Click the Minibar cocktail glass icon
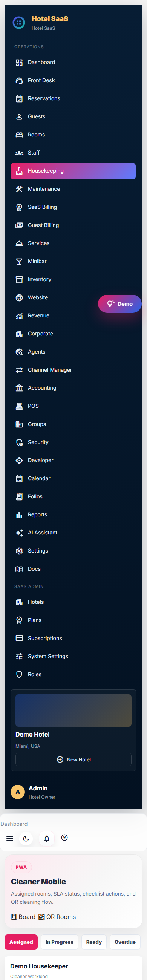The height and width of the screenshot is (980, 147). click(19, 261)
